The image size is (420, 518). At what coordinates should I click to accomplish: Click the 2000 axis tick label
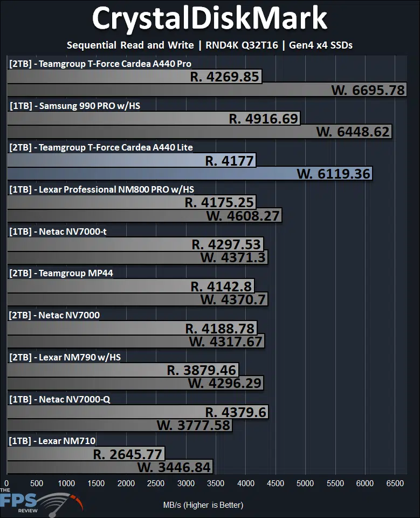[x=126, y=483]
